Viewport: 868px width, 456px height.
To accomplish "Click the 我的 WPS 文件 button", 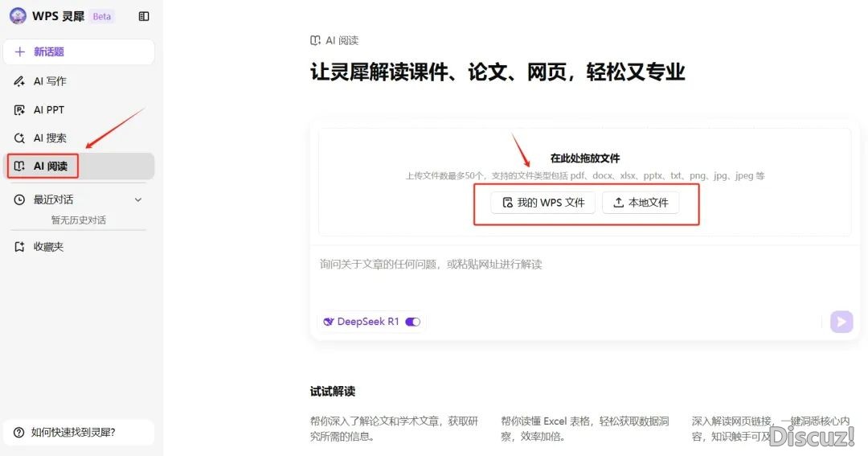I will coord(543,203).
